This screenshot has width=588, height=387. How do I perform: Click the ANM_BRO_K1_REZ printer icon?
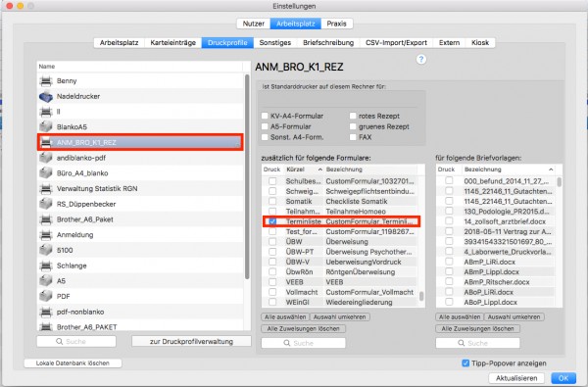point(46,142)
